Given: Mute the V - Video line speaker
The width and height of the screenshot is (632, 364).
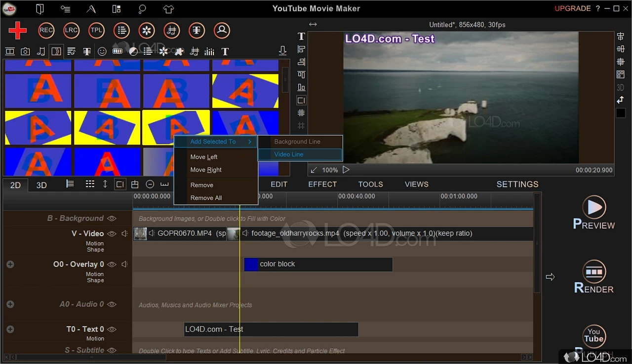Looking at the screenshot, I should click(124, 234).
